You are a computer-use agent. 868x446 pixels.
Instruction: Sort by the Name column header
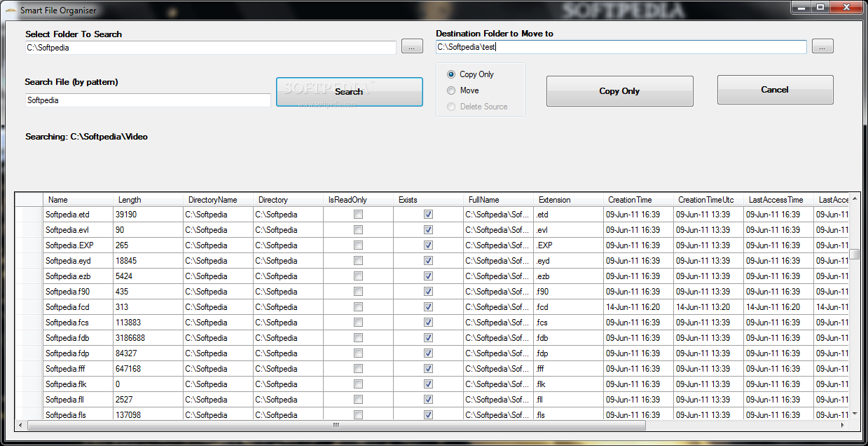78,200
